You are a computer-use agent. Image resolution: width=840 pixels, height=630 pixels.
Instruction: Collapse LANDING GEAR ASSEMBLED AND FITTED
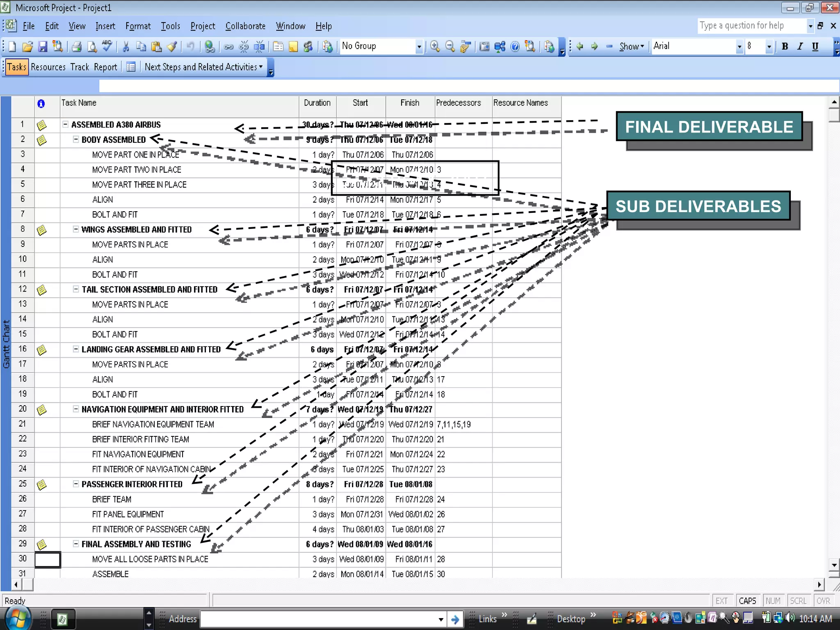tap(76, 349)
